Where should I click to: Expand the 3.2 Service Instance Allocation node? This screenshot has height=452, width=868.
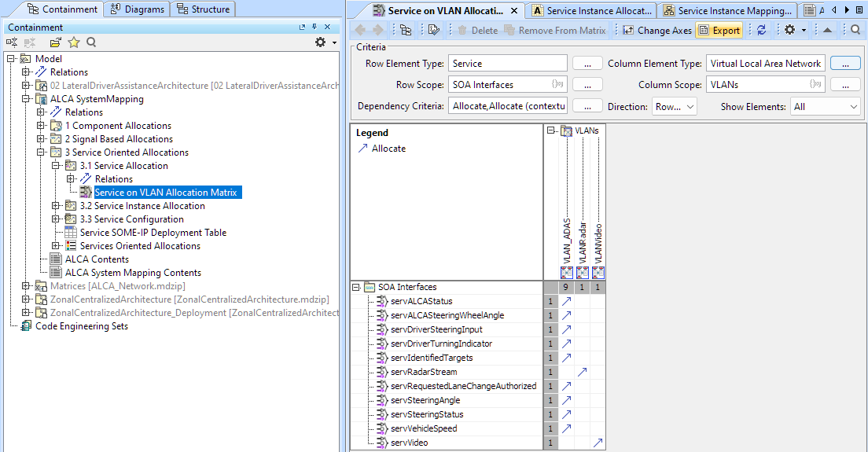tap(57, 206)
